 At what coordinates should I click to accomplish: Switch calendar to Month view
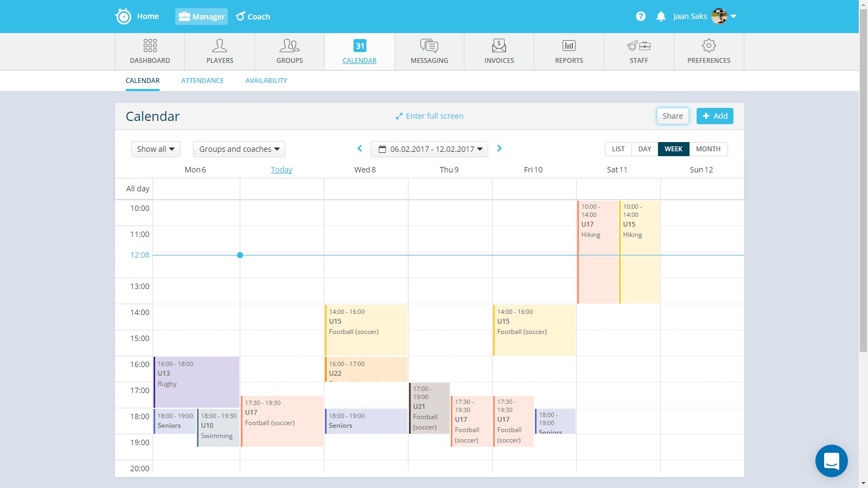coord(708,149)
